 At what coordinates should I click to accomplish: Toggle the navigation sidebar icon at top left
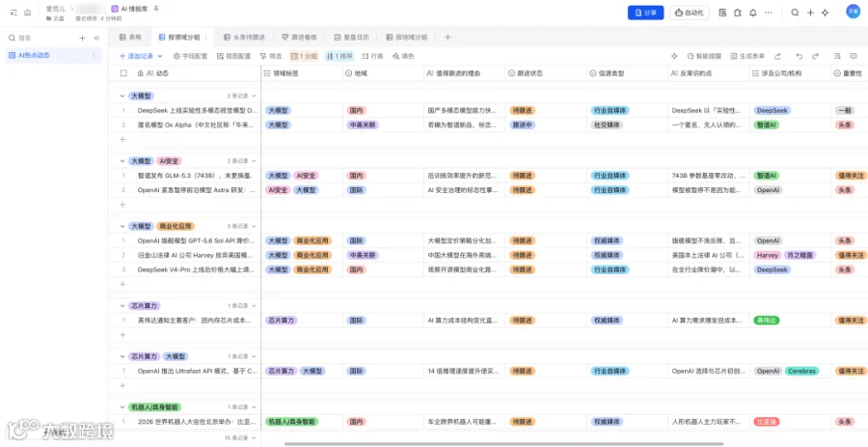tap(14, 13)
